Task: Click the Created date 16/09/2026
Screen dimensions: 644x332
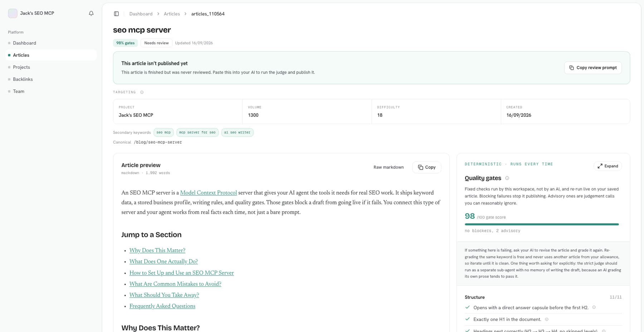Action: click(518, 115)
